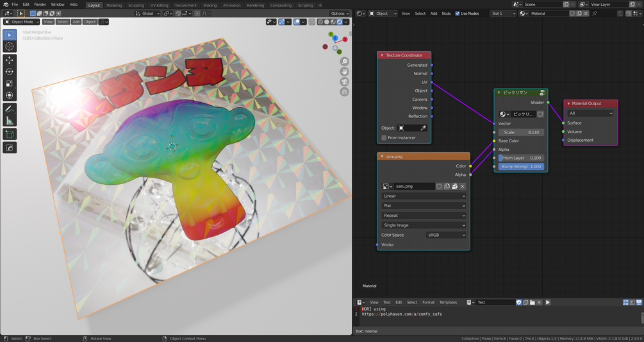Image resolution: width=644 pixels, height=342 pixels.
Task: Click Add button in viewport header
Action: (76, 22)
